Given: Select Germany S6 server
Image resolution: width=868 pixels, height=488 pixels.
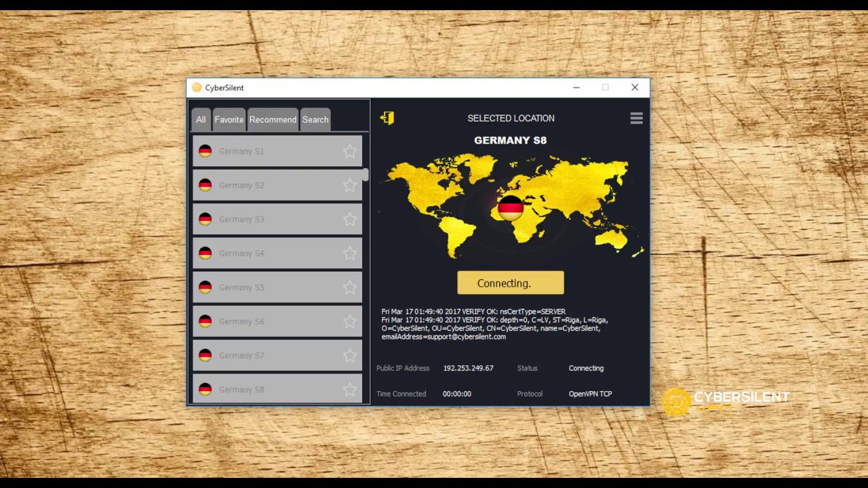Looking at the screenshot, I should point(277,321).
